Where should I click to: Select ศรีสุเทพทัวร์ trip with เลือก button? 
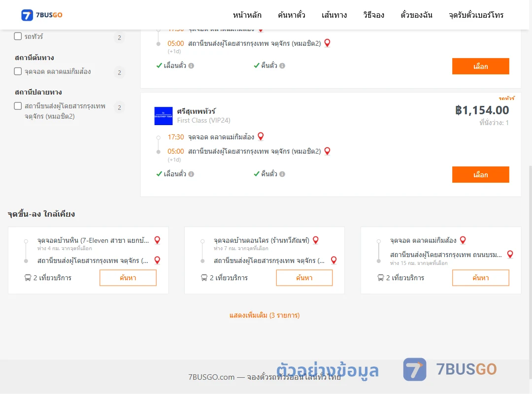(x=481, y=174)
